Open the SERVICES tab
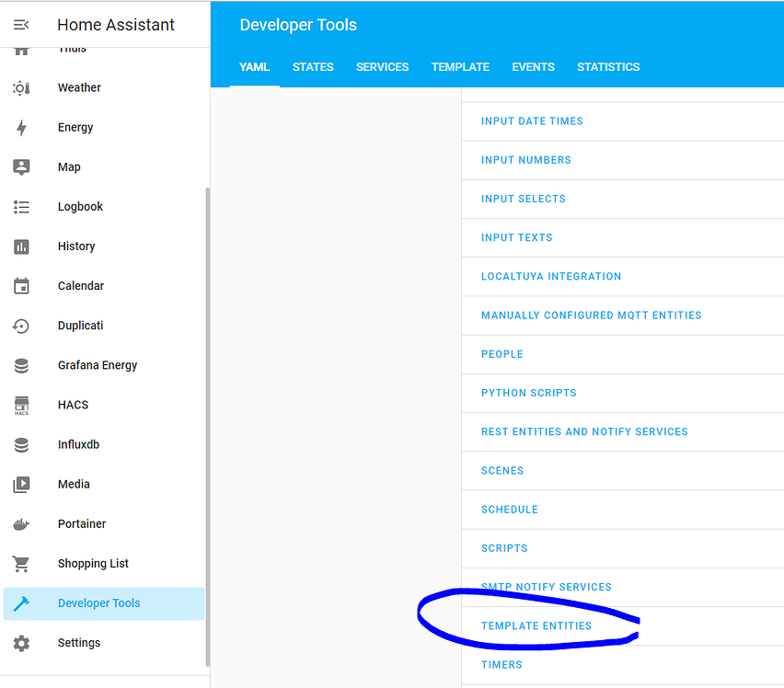This screenshot has height=688, width=784. coord(382,66)
